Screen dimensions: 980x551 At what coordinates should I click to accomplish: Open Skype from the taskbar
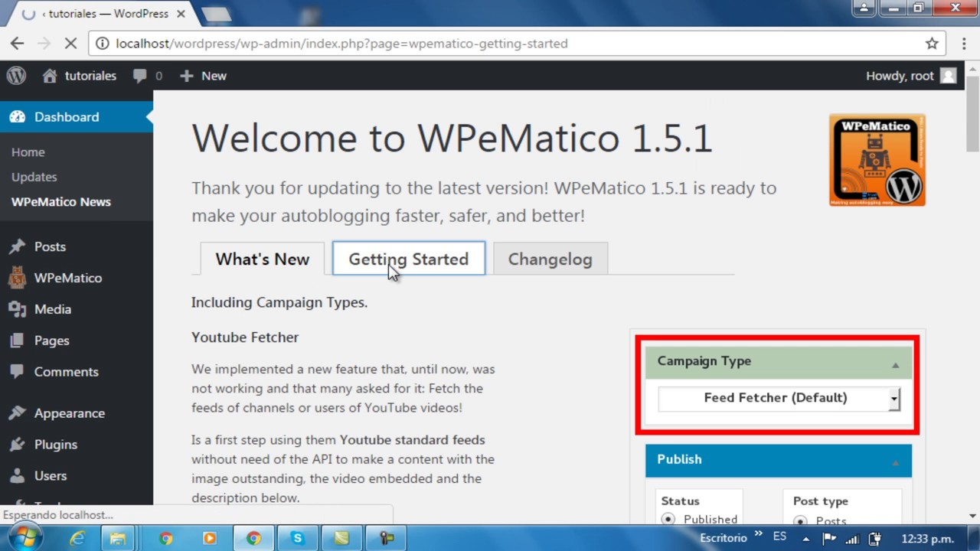pyautogui.click(x=297, y=538)
